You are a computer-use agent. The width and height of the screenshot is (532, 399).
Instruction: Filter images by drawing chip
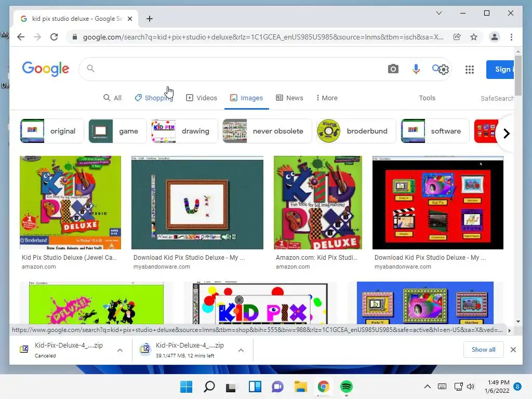[184, 131]
